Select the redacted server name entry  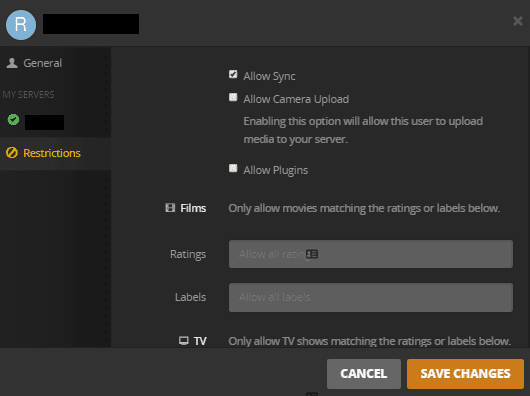44,122
